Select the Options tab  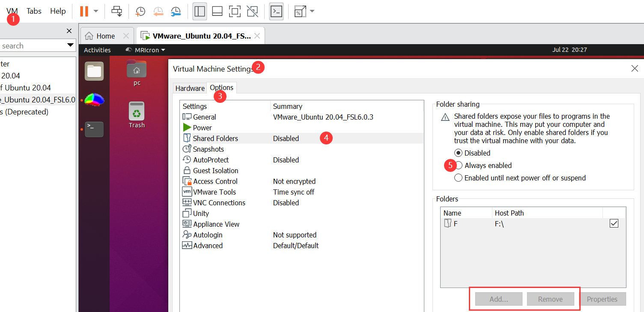[x=222, y=87]
